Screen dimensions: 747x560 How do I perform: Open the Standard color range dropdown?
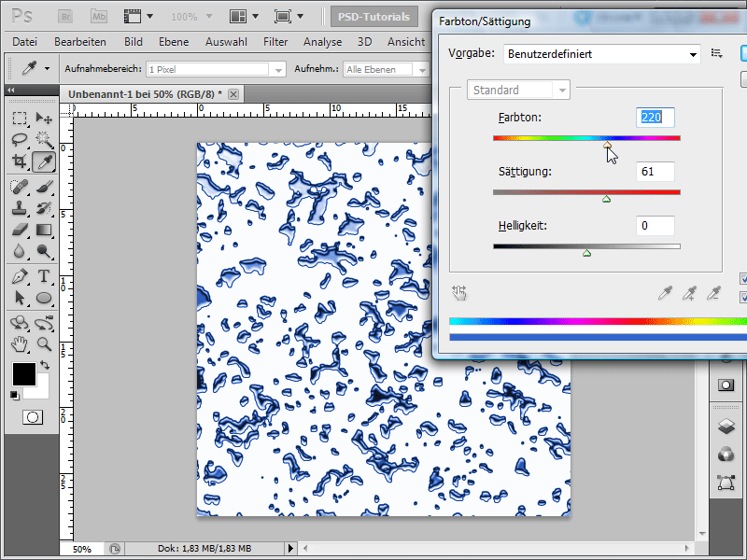click(x=518, y=90)
